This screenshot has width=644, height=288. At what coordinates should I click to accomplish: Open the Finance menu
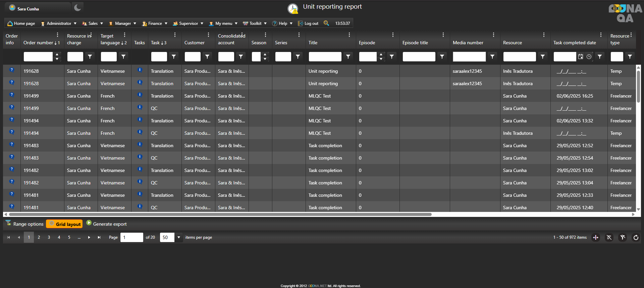(x=155, y=23)
